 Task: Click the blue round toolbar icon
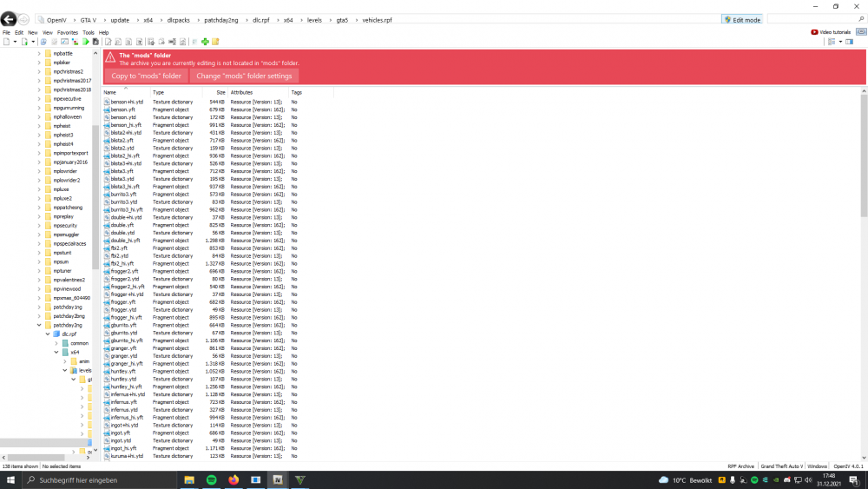pyautogui.click(x=43, y=42)
